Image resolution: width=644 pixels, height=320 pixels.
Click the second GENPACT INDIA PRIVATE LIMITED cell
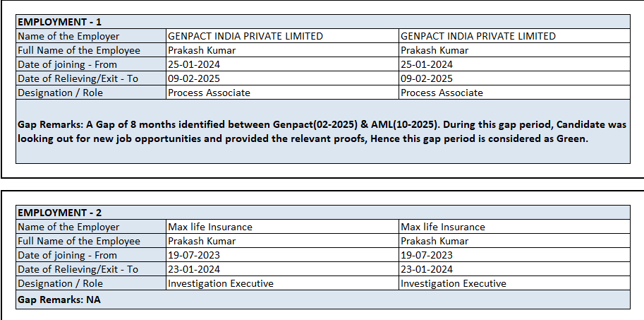[x=478, y=36]
